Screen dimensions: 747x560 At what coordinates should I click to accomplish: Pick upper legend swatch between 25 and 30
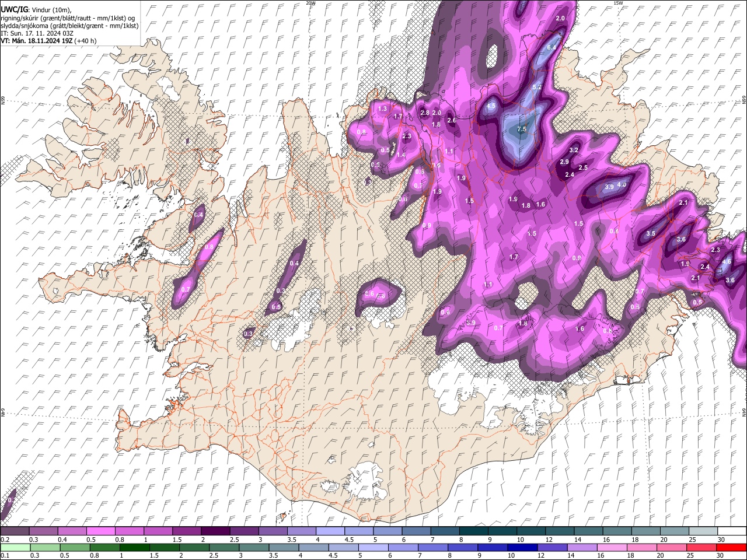pyautogui.click(x=704, y=531)
